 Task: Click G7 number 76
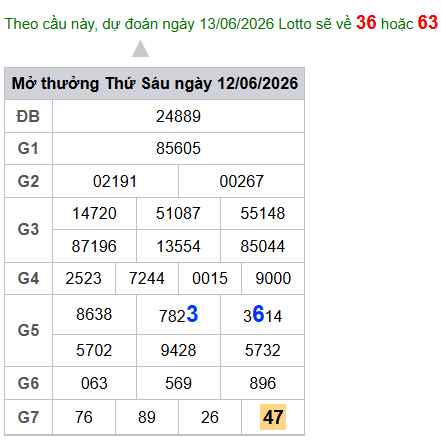point(83,417)
